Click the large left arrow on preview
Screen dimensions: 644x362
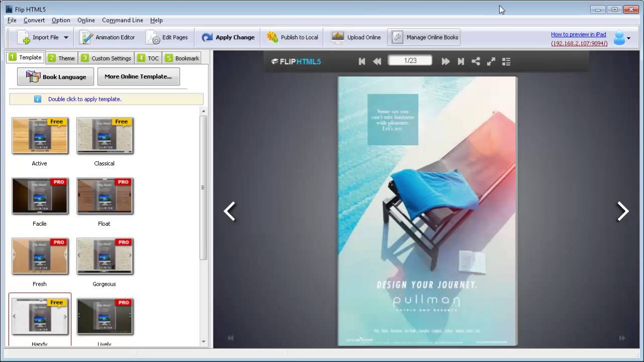pyautogui.click(x=229, y=211)
